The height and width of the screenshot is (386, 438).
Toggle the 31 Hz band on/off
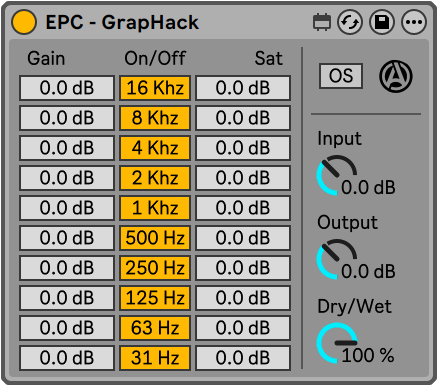point(155,358)
